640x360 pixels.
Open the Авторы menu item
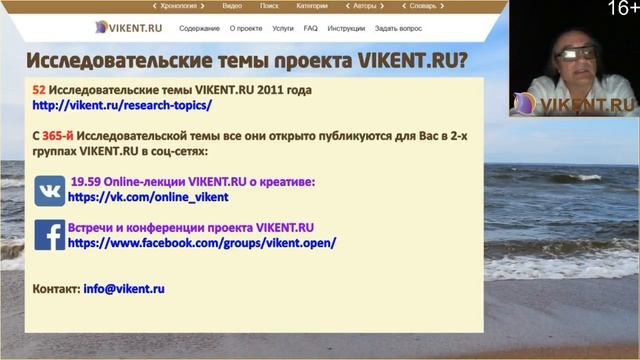pyautogui.click(x=364, y=6)
